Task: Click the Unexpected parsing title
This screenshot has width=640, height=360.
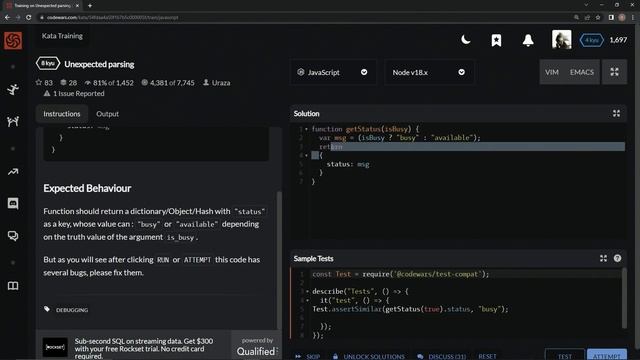Action: 99,64
